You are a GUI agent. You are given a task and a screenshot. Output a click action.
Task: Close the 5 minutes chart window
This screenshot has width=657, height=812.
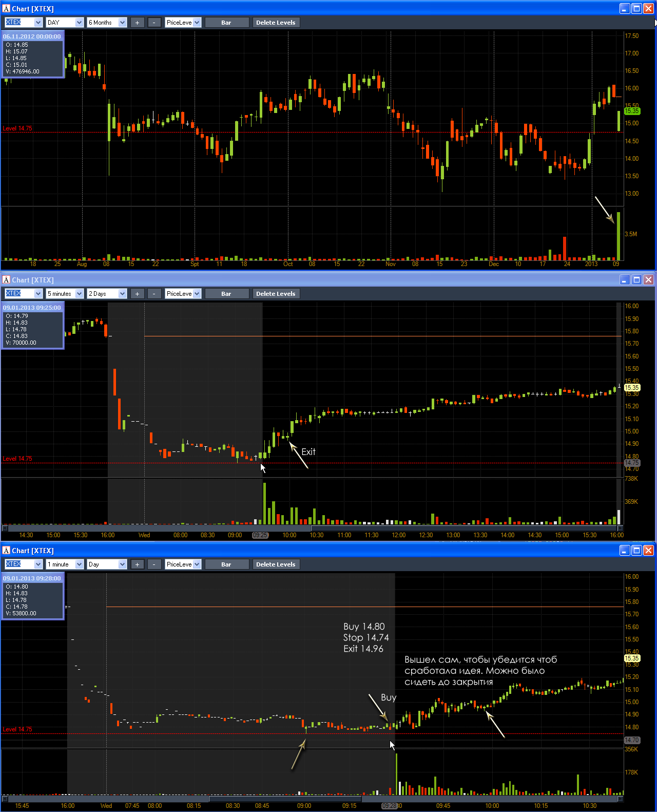click(x=648, y=280)
